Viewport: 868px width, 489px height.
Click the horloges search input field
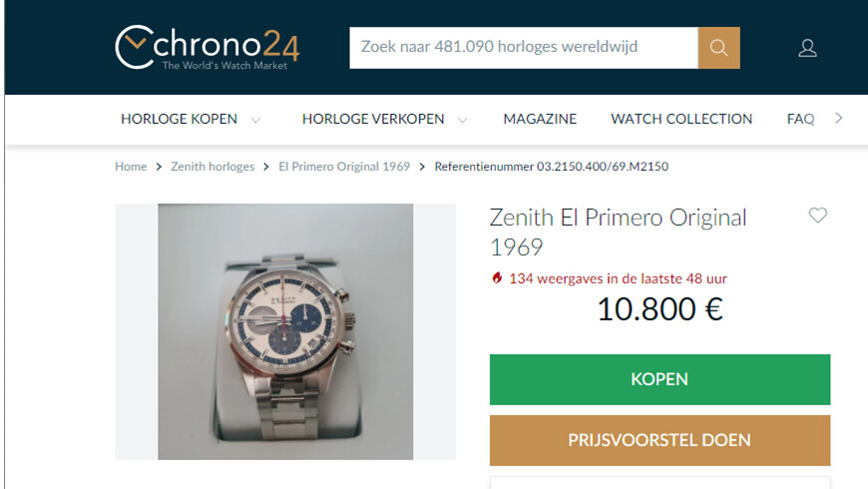(x=524, y=48)
